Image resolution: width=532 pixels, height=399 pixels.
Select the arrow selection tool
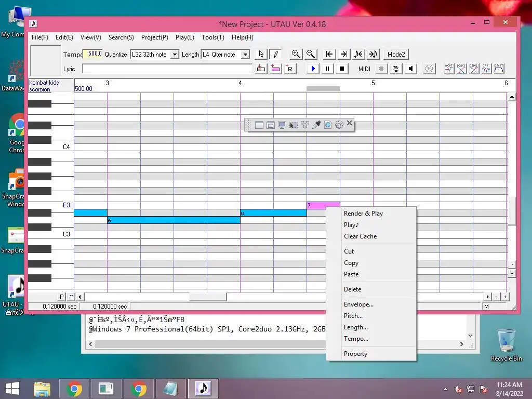point(261,54)
